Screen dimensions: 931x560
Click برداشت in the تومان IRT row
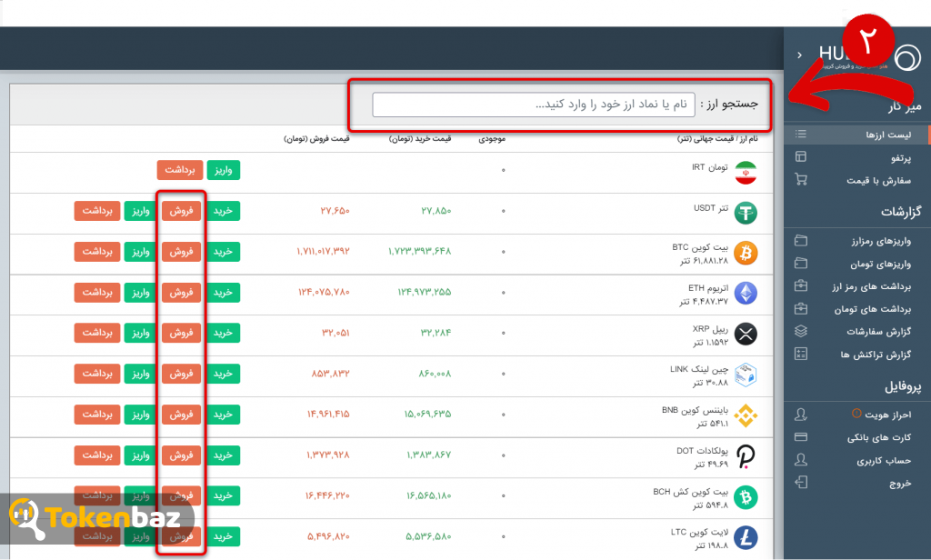180,170
